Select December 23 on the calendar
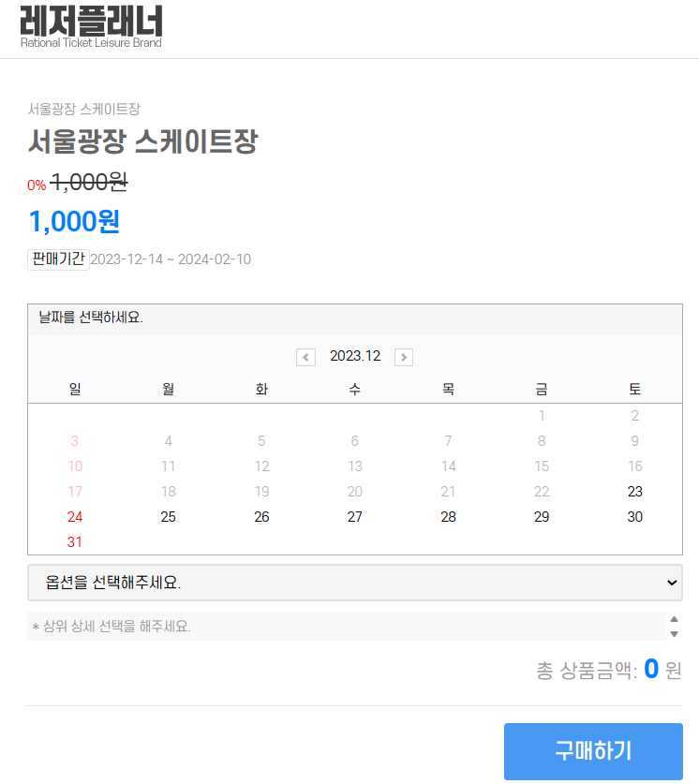This screenshot has height=784, width=699. [634, 492]
